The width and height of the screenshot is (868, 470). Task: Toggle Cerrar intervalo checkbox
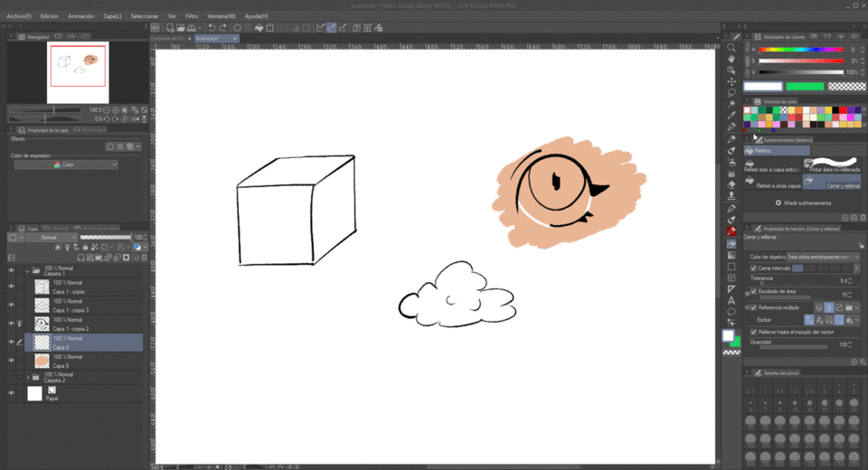click(753, 268)
